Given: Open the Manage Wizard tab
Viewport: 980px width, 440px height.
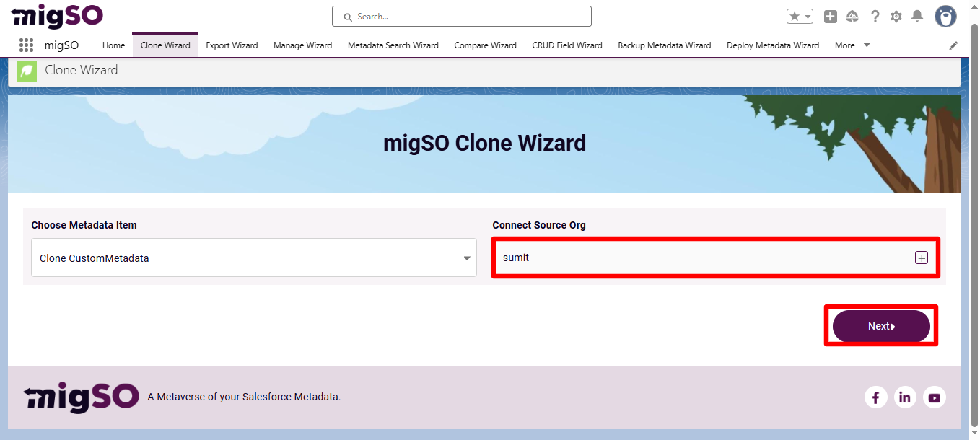Looking at the screenshot, I should [302, 45].
